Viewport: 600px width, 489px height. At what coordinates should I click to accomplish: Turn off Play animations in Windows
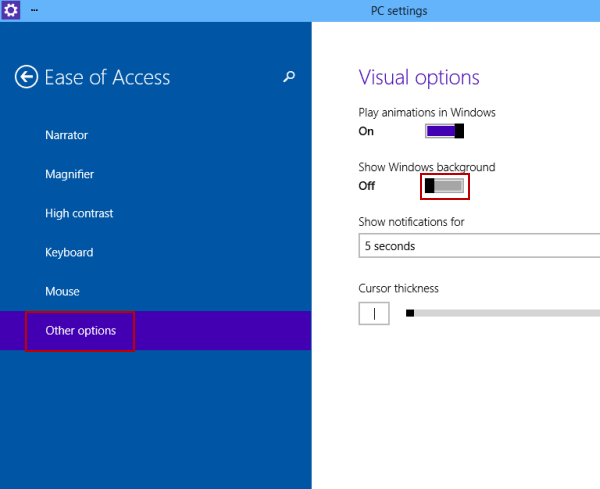point(445,131)
